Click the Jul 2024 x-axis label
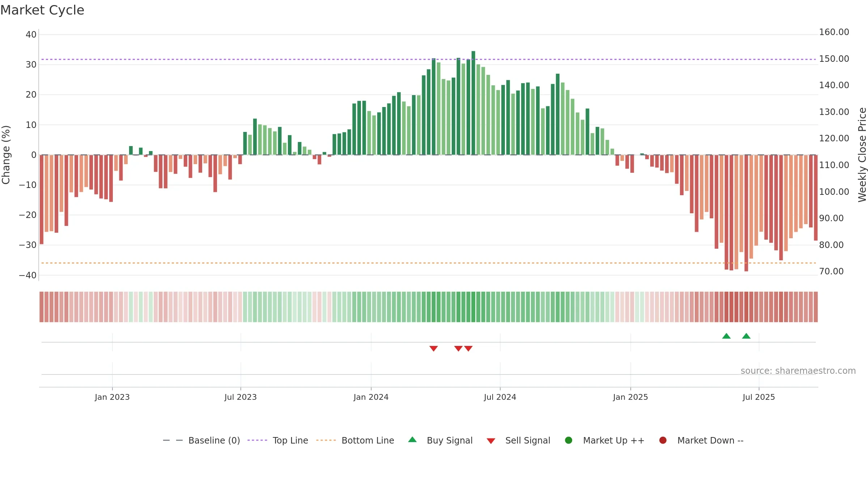This screenshot has height=488, width=868. pyautogui.click(x=500, y=397)
